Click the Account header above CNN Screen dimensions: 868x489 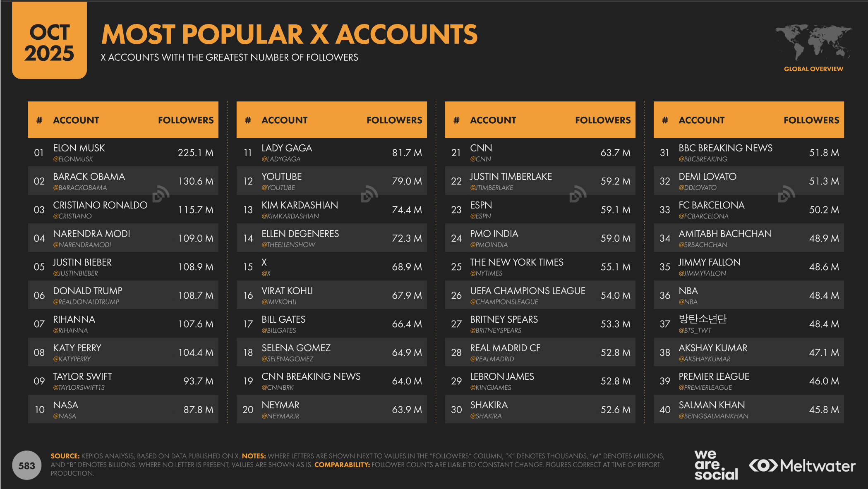click(493, 120)
